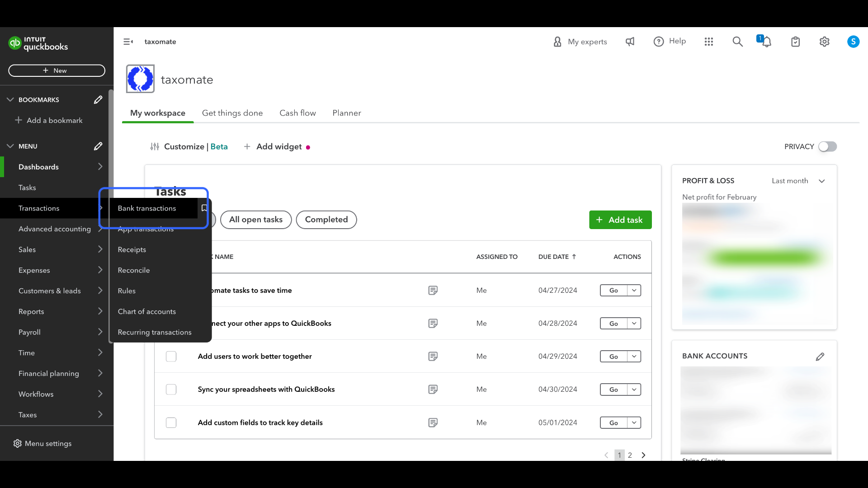The height and width of the screenshot is (488, 868).
Task: Click the QuickBooks logo
Action: [38, 43]
